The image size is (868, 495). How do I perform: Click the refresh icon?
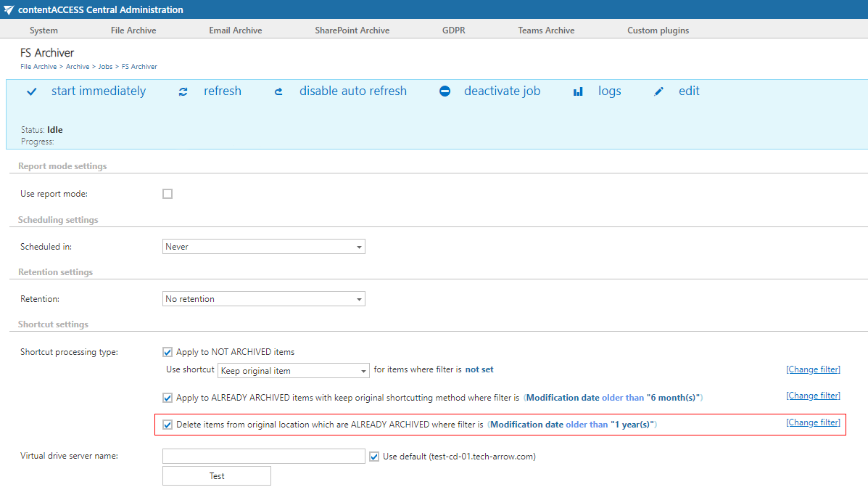[x=183, y=91]
